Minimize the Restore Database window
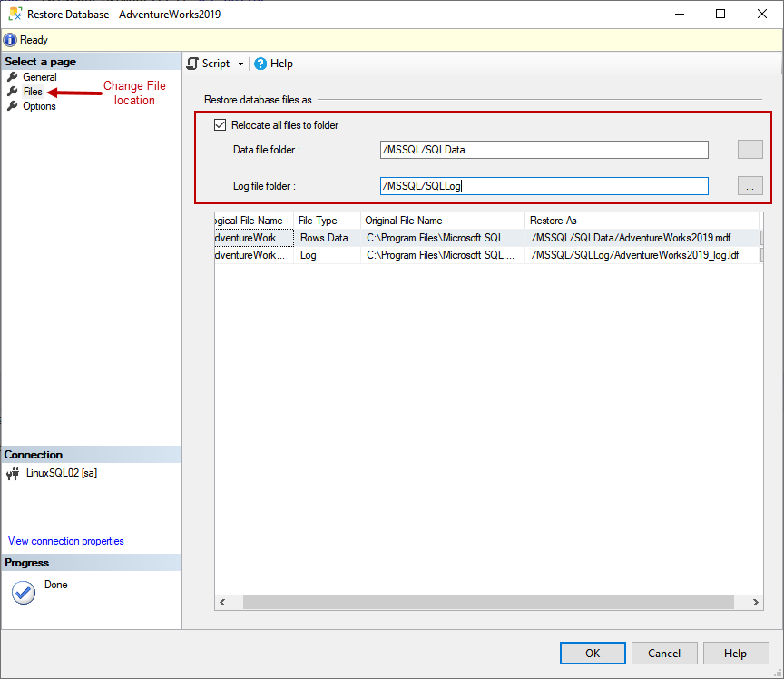The image size is (784, 679). [x=680, y=14]
